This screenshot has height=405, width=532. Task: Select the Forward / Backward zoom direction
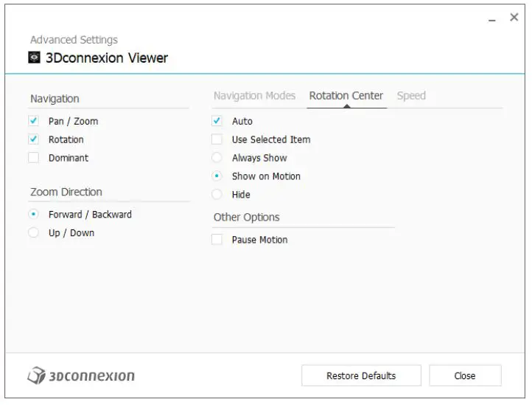pos(34,215)
